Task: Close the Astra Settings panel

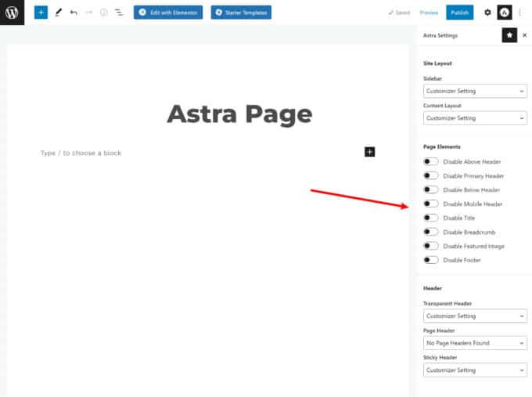Action: [524, 35]
